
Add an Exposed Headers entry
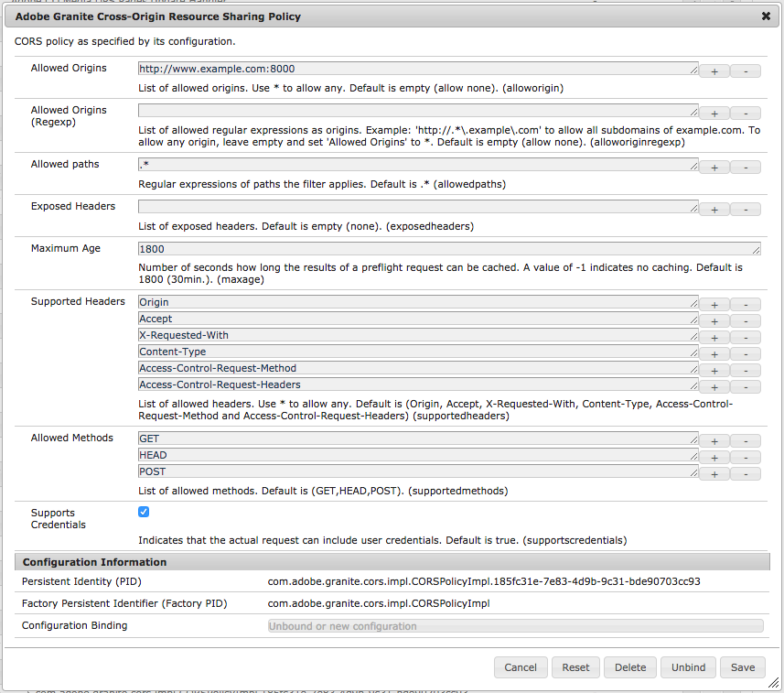tap(714, 209)
